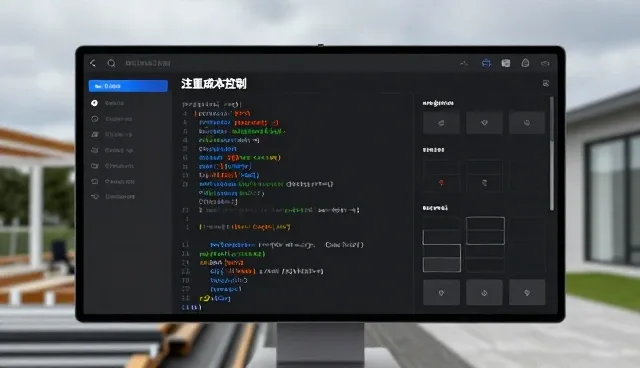This screenshot has width=640, height=368.
Task: Select the blue highlighted sidebar item
Action: click(x=128, y=86)
